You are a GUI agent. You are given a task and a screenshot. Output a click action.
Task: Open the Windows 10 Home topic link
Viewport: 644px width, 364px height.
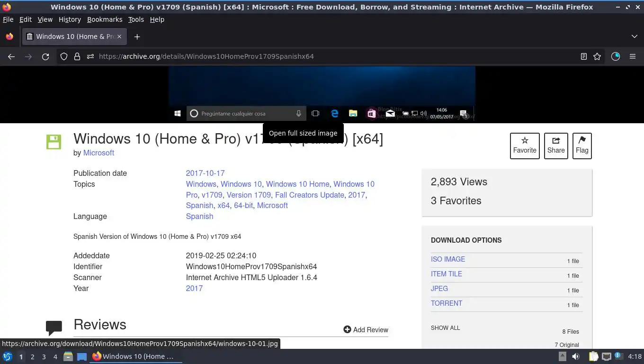click(x=297, y=184)
